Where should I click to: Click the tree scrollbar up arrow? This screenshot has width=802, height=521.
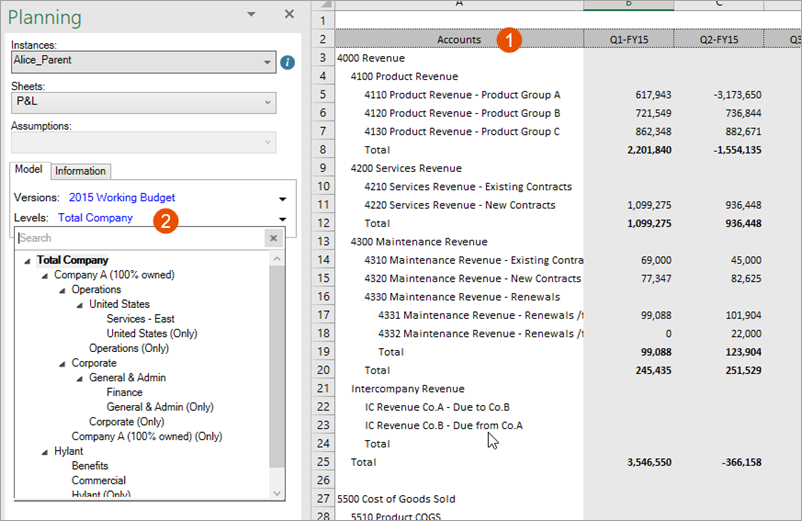277,259
